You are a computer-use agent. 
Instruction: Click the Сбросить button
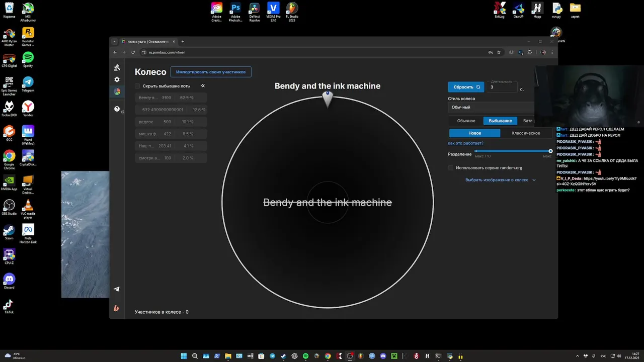466,87
